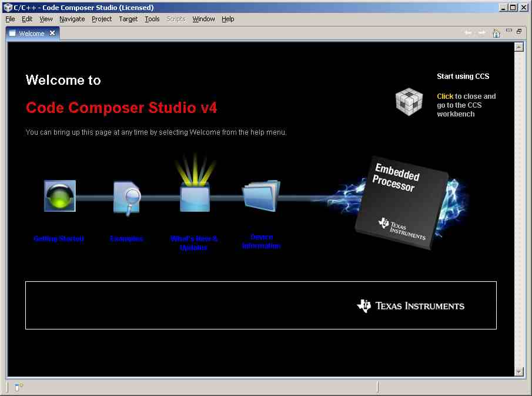Click the Examples magnifier document icon
The width and height of the screenshot is (532, 396).
[127, 198]
